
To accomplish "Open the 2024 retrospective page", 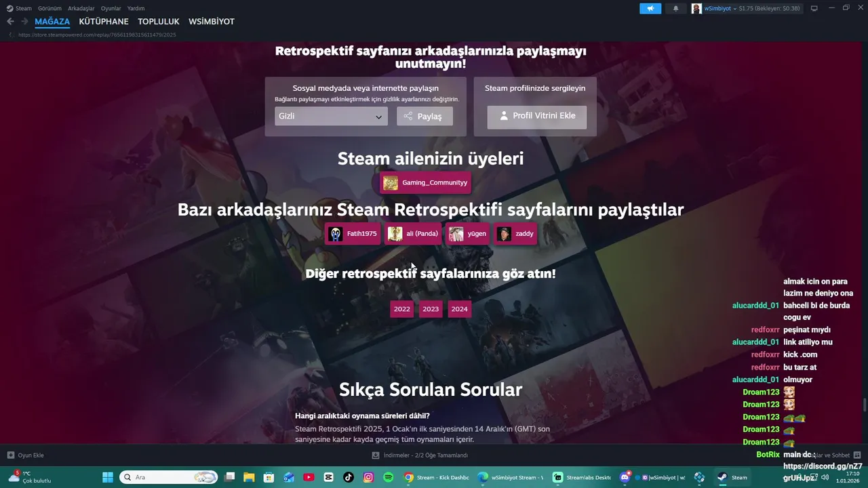I will (x=460, y=309).
